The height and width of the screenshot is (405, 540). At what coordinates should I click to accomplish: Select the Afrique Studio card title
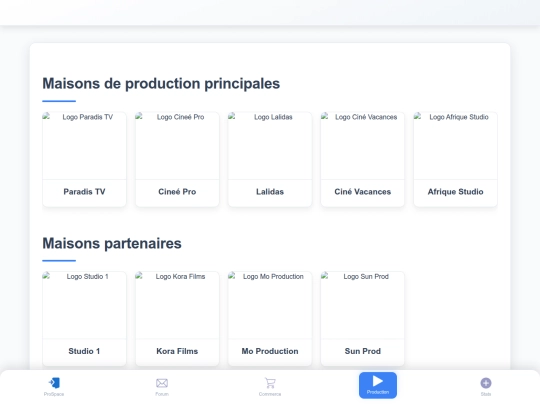point(455,192)
